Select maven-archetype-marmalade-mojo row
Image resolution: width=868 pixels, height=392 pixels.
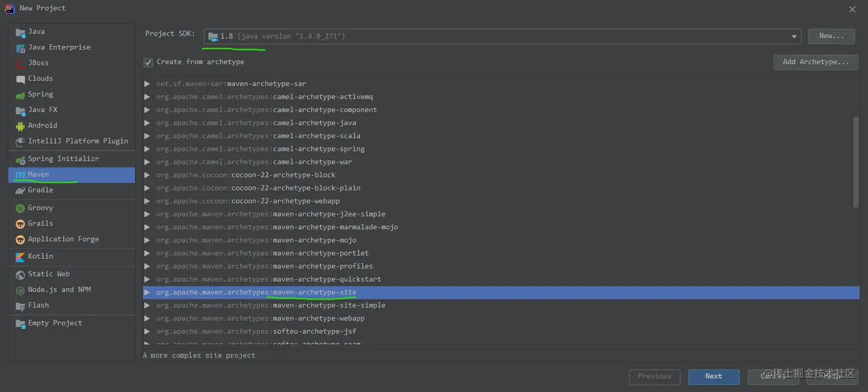tap(501, 227)
